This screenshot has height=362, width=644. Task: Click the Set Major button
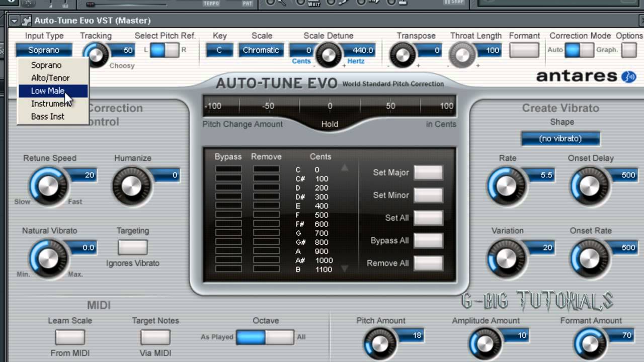click(x=428, y=172)
